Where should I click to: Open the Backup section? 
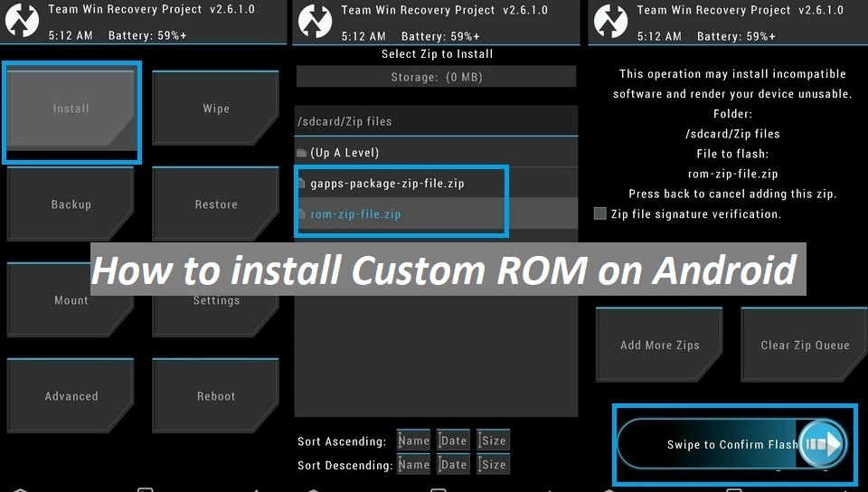point(71,204)
